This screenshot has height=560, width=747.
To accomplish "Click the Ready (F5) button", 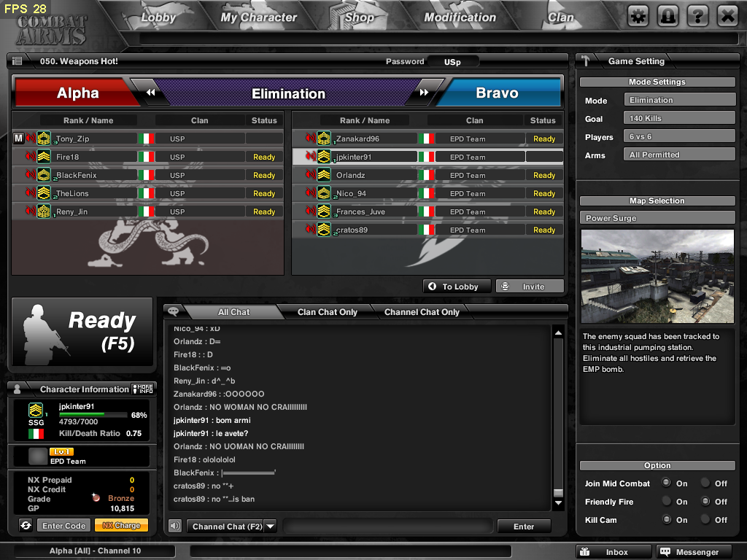I will coord(82,332).
